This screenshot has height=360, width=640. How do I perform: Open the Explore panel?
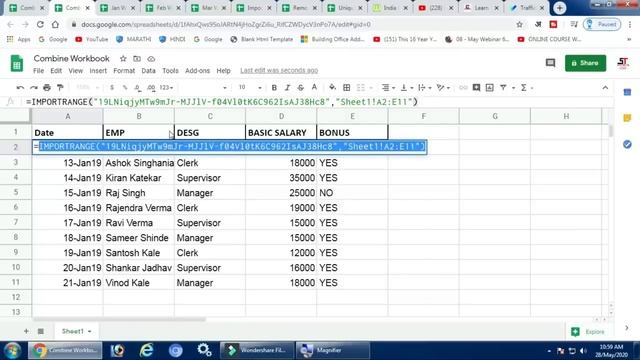588,331
